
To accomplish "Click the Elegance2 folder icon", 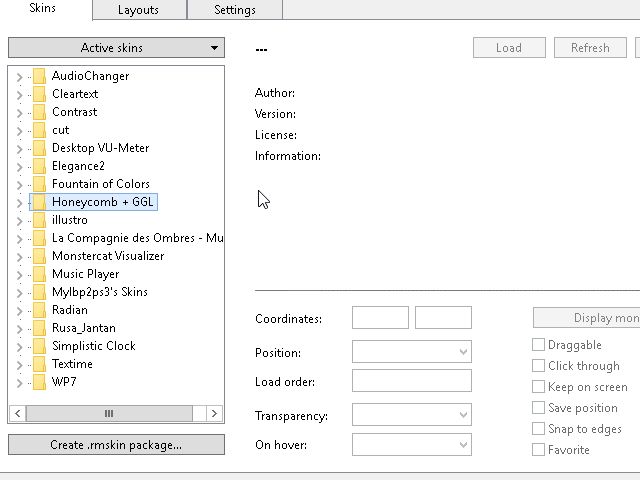I will [39, 166].
